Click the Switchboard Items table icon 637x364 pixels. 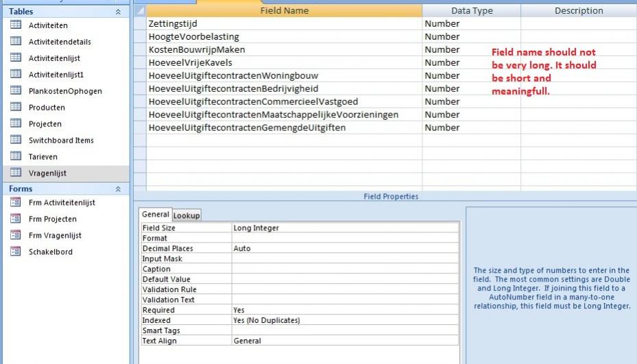(x=16, y=141)
